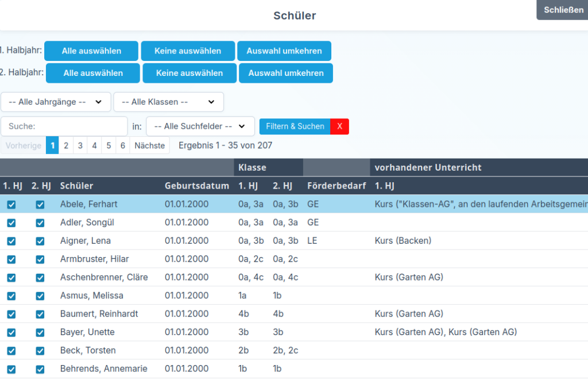This screenshot has width=588, height=380.
Task: Open the Alle Suchfelder dropdown
Action: [x=200, y=126]
